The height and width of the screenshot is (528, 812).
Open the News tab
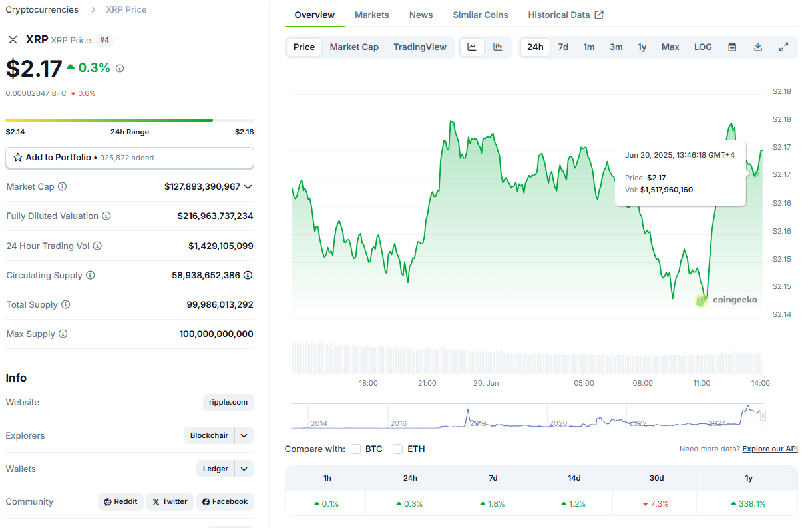(421, 15)
